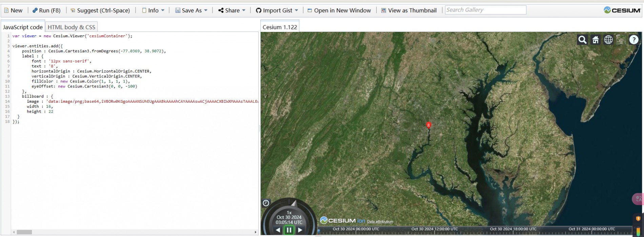Open the geocoder search icon on the globe
Screen dimensions: 644x237
(x=582, y=40)
